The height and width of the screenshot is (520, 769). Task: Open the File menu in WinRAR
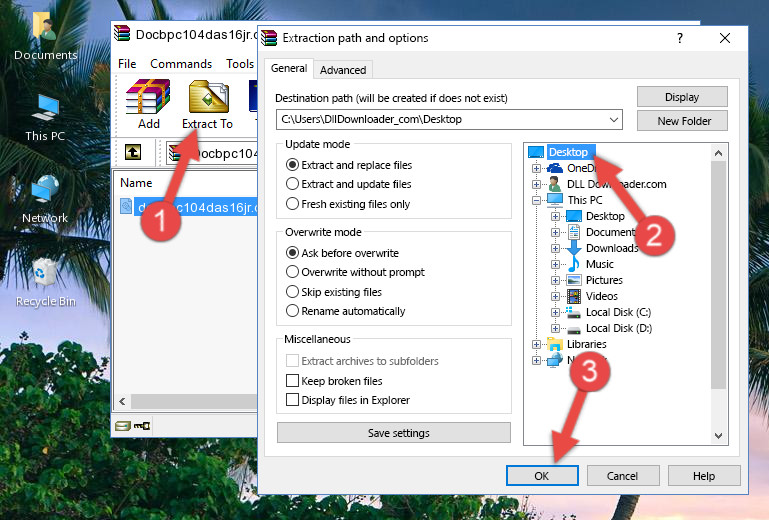click(x=127, y=64)
